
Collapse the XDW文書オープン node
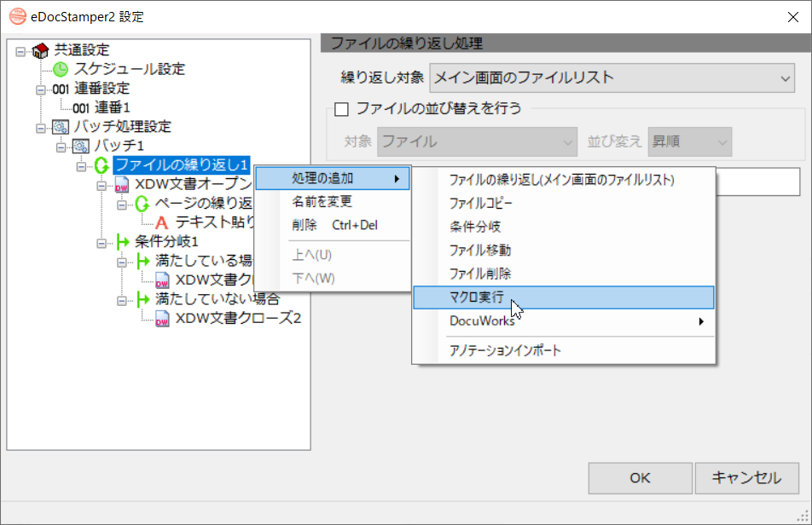point(101,186)
